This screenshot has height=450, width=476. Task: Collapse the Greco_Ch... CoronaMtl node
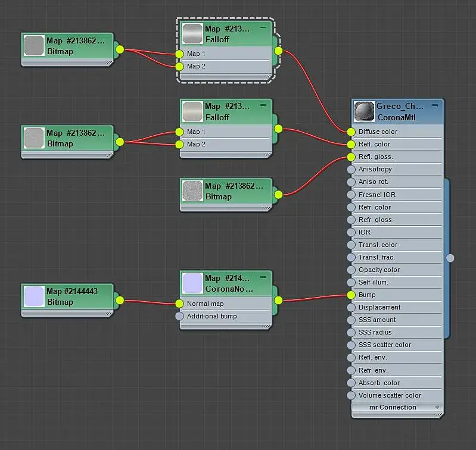(435, 105)
